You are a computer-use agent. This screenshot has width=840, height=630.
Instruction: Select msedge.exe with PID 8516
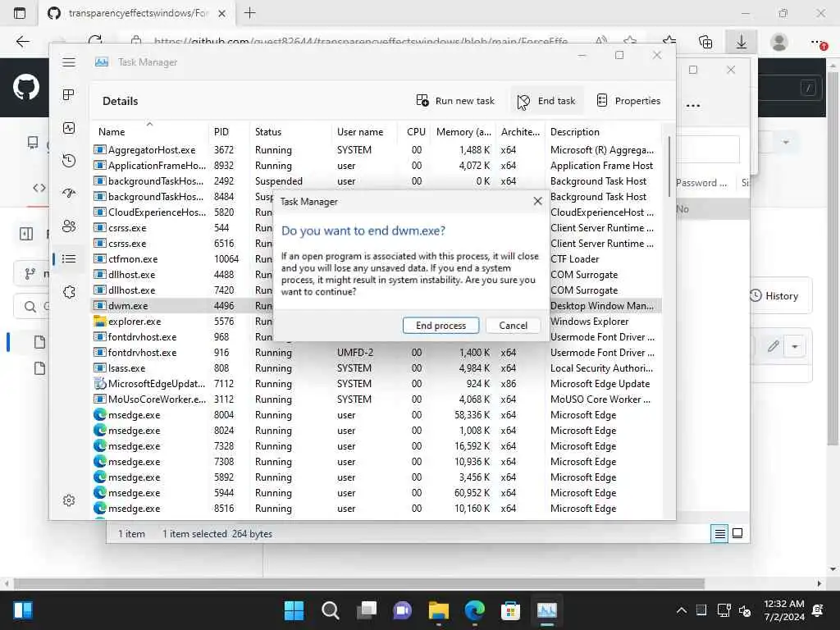[x=377, y=509]
